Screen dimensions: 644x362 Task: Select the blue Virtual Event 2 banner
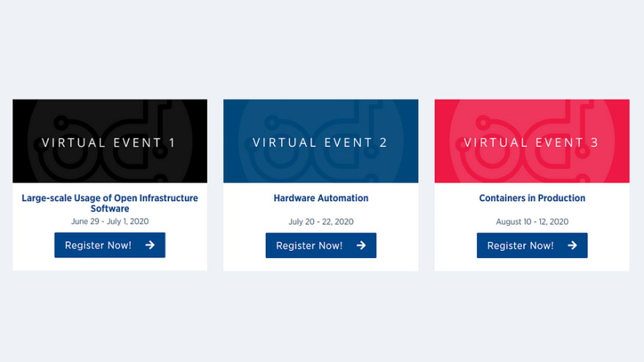click(321, 140)
